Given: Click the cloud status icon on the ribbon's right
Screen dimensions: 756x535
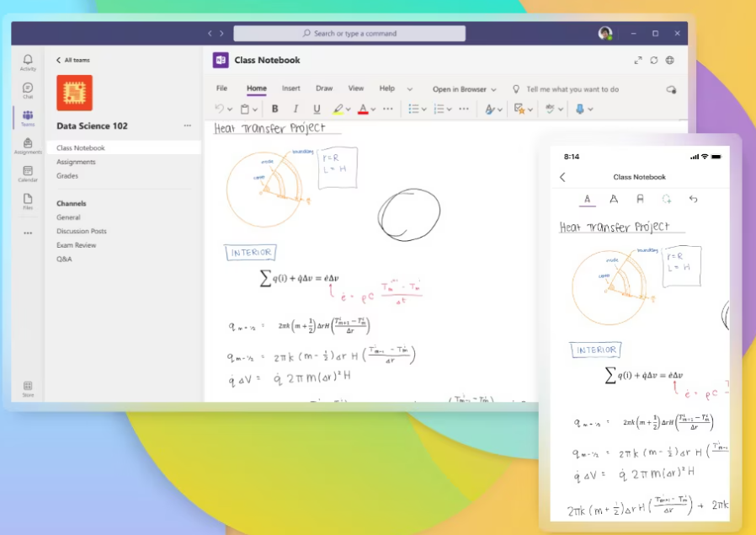Looking at the screenshot, I should coord(671,90).
